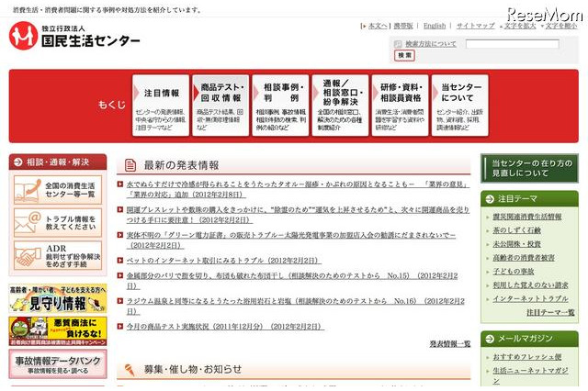This screenshot has height=391, width=588.
Task: Open the 商品テスト・回収情報 navigation tab
Action: [x=220, y=104]
